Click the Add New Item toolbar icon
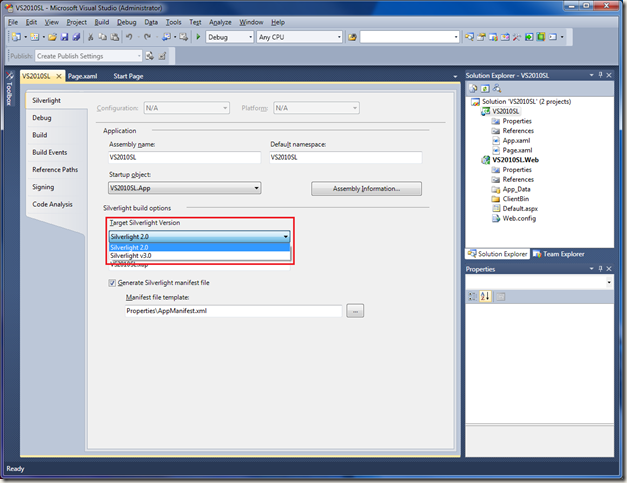Screen dimensions: 627x483 pyautogui.click(x=35, y=37)
